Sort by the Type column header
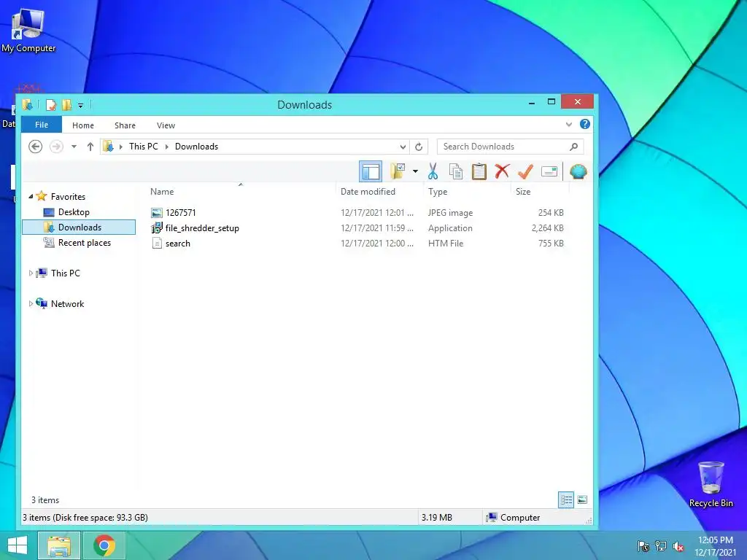The height and width of the screenshot is (560, 747). pos(438,192)
